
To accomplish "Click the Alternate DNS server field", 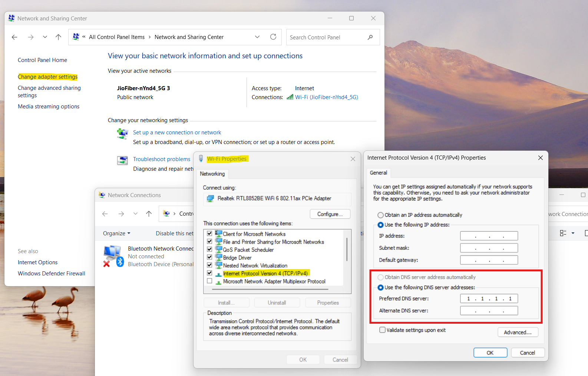I will (489, 311).
